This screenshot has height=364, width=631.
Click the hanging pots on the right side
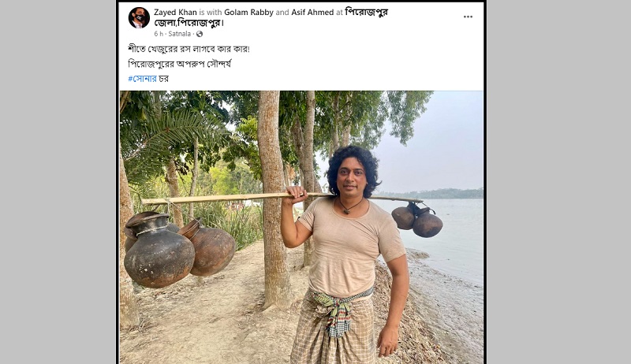[418, 220]
